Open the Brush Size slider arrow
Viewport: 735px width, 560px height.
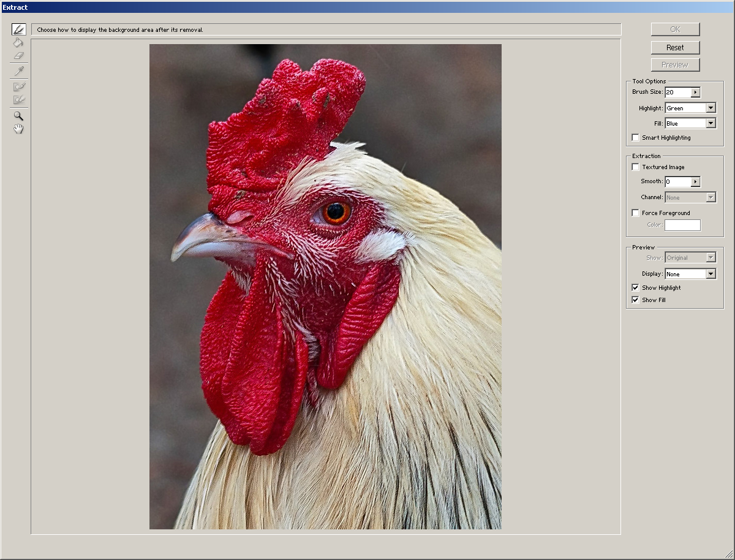(695, 93)
